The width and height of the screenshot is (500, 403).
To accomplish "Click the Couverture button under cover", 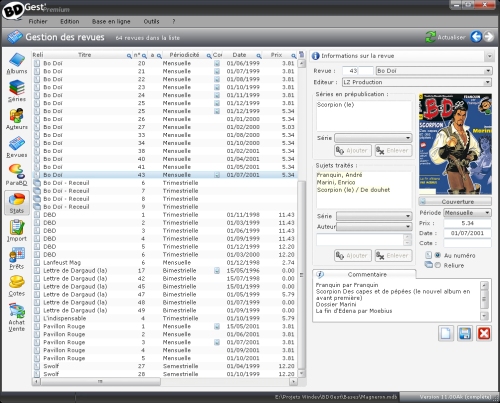I will point(455,202).
